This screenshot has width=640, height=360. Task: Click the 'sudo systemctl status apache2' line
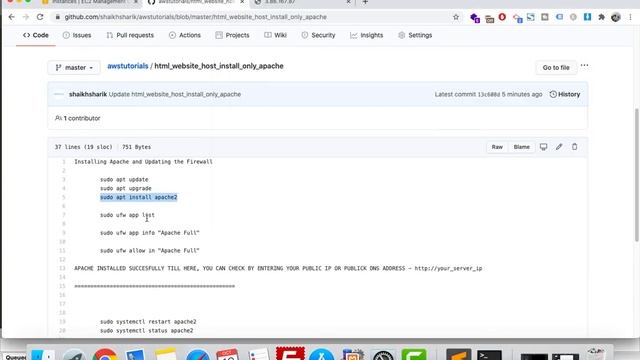147,331
